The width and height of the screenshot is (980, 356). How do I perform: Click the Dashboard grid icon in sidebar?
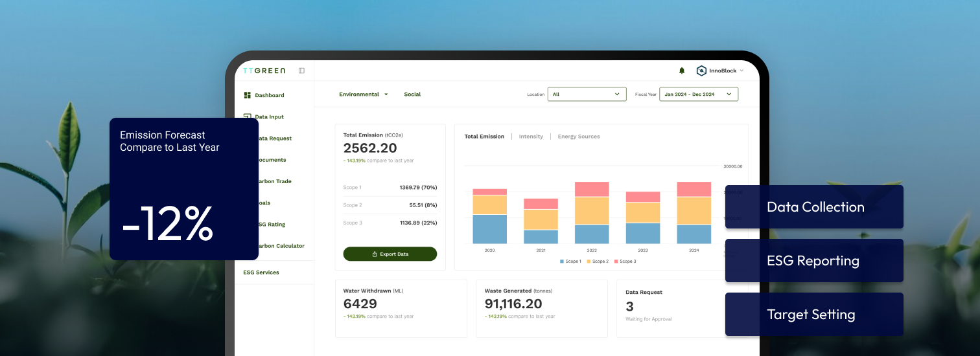coord(247,95)
